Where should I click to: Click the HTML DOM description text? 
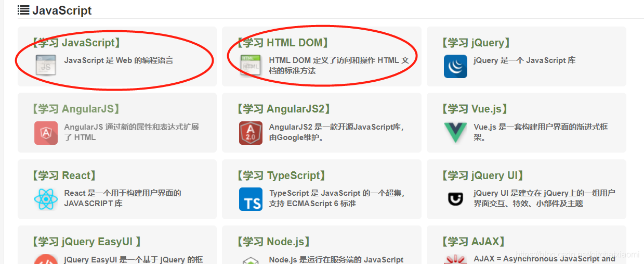click(x=339, y=66)
